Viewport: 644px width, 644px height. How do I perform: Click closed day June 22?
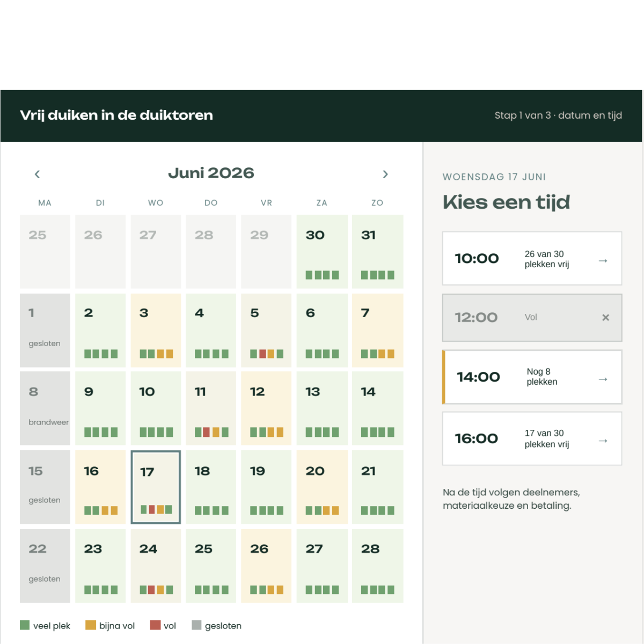[x=45, y=566]
